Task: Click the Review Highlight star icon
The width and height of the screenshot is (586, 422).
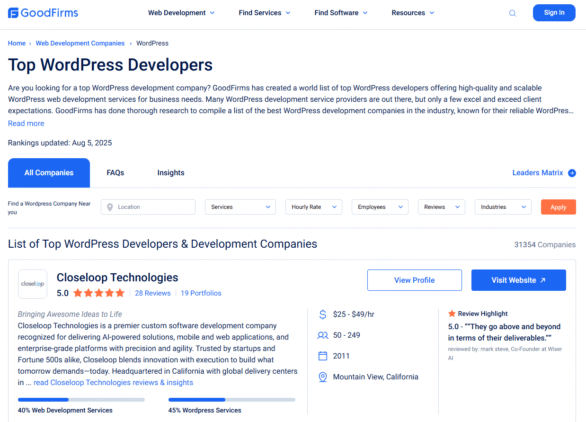Action: point(452,314)
